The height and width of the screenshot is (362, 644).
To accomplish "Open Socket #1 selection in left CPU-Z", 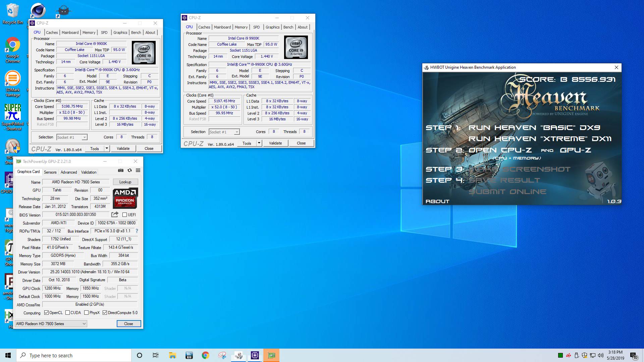I will click(72, 137).
